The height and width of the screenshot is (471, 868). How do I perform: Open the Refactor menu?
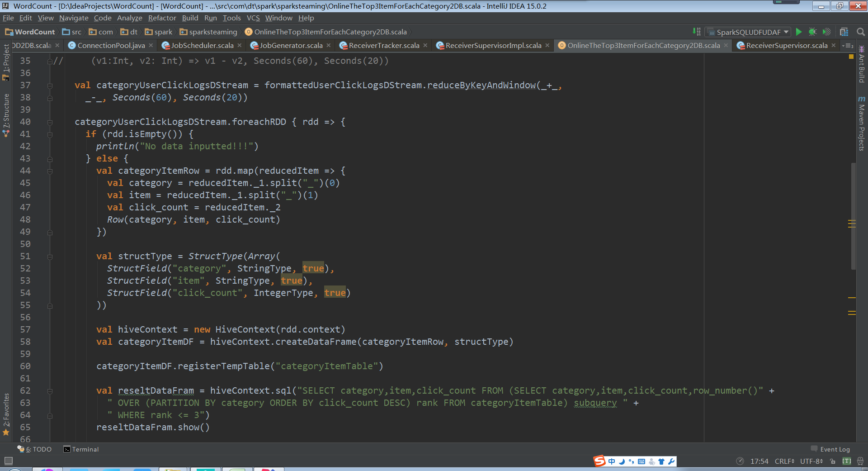tap(162, 18)
